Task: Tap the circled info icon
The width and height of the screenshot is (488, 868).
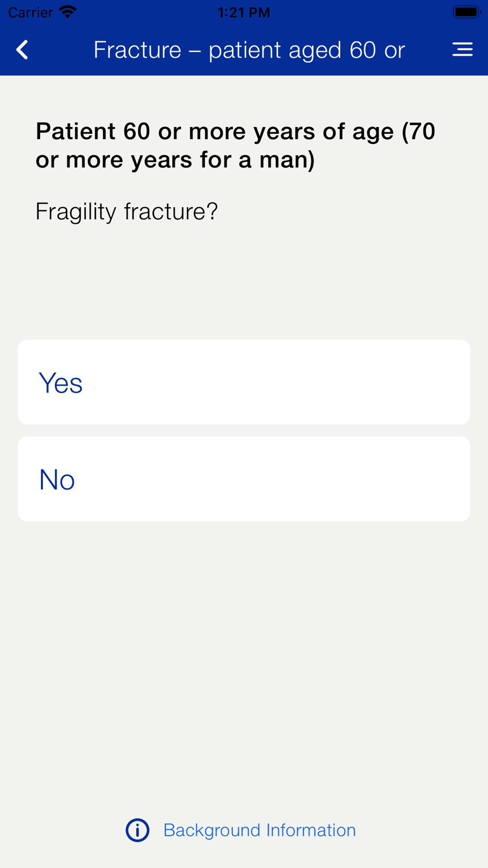Action: click(x=138, y=830)
